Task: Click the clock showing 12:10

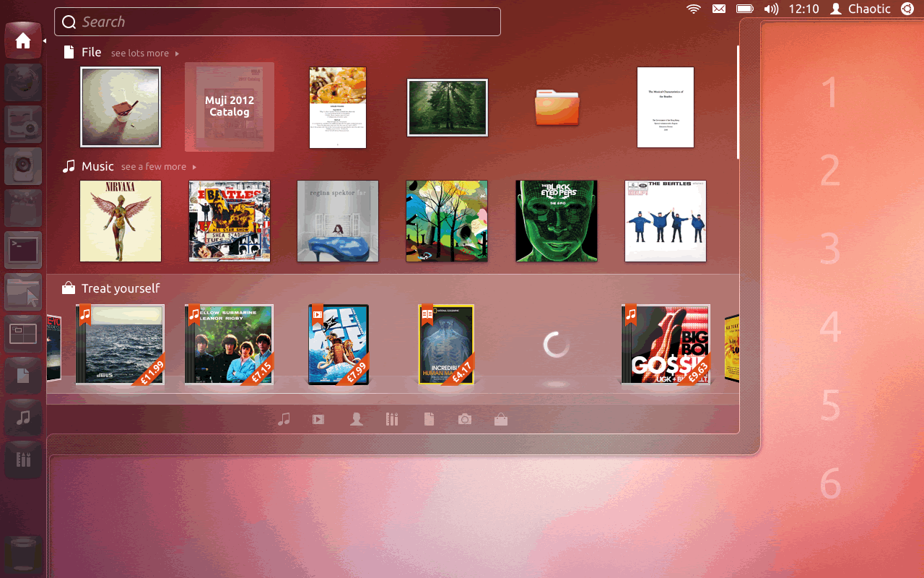Action: pos(803,9)
